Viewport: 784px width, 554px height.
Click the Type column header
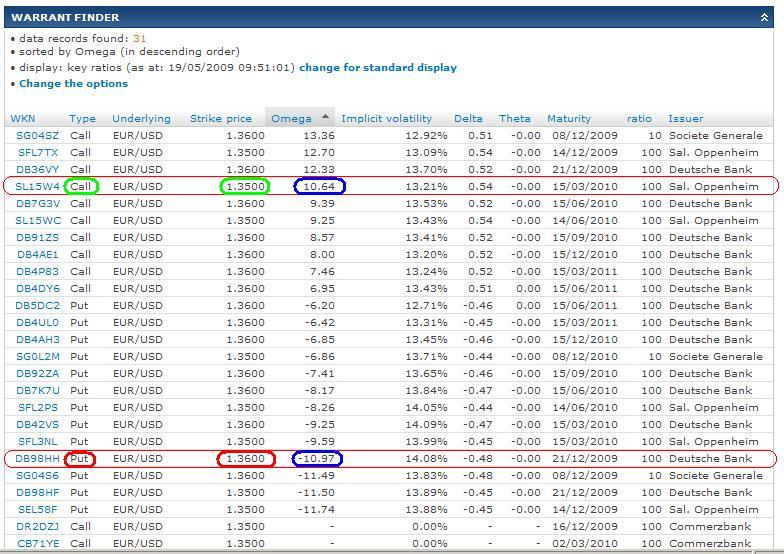coord(82,119)
